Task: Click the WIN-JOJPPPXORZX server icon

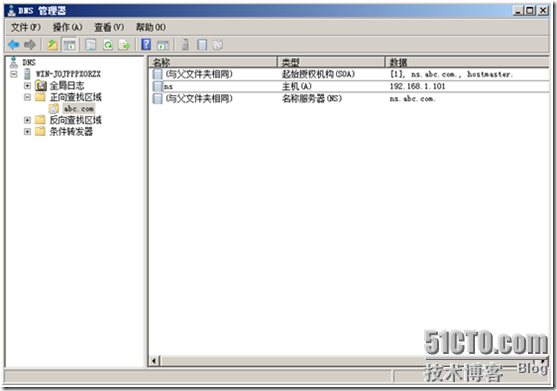Action: [x=27, y=74]
